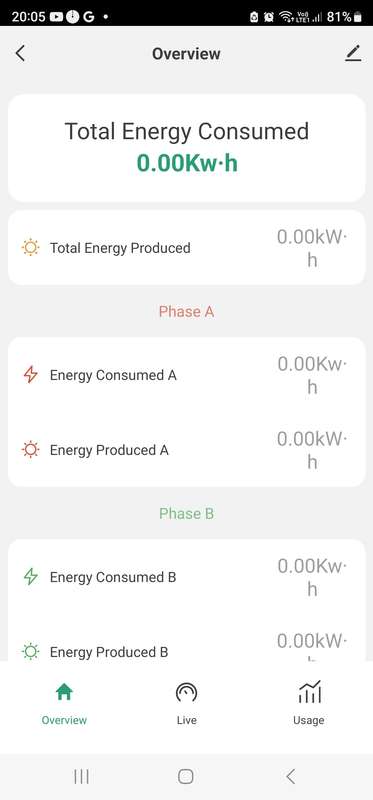The height and width of the screenshot is (800, 373).
Task: Select the Energy Produced A label
Action: 109,450
